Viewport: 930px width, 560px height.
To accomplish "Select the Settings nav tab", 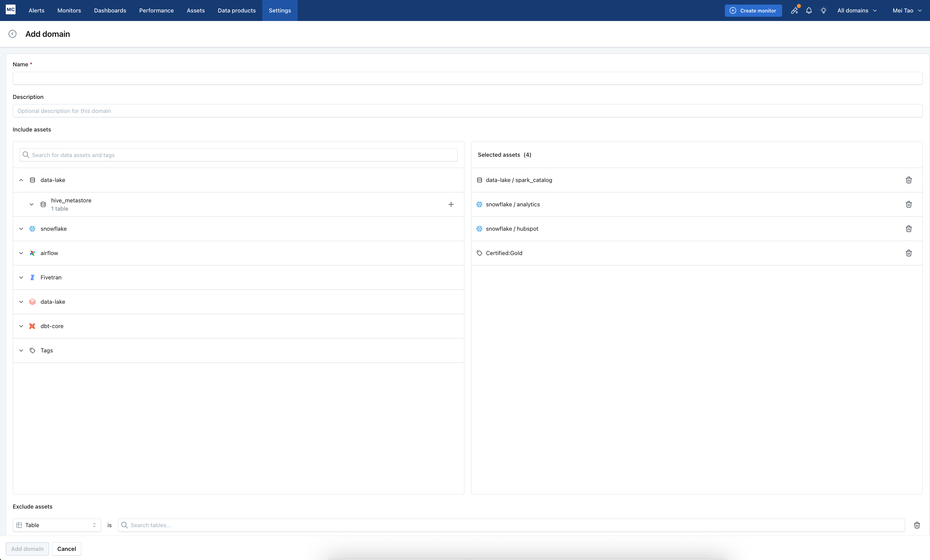I will 280,11.
